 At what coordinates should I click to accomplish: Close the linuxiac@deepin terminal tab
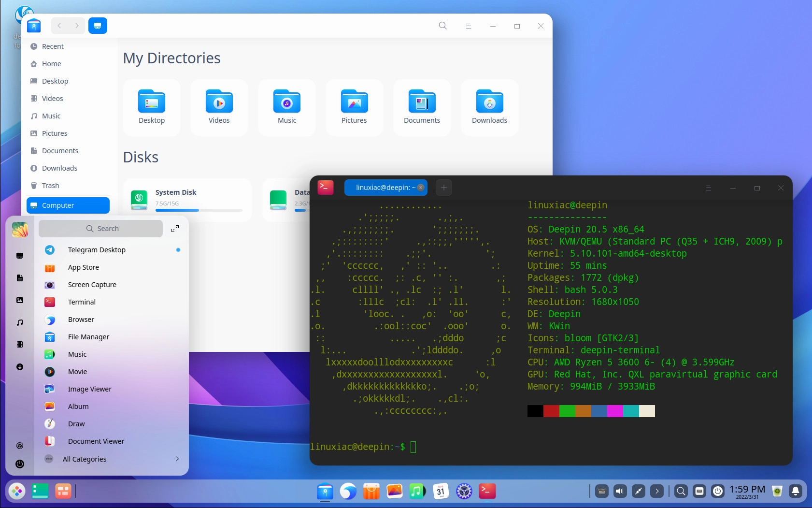421,188
